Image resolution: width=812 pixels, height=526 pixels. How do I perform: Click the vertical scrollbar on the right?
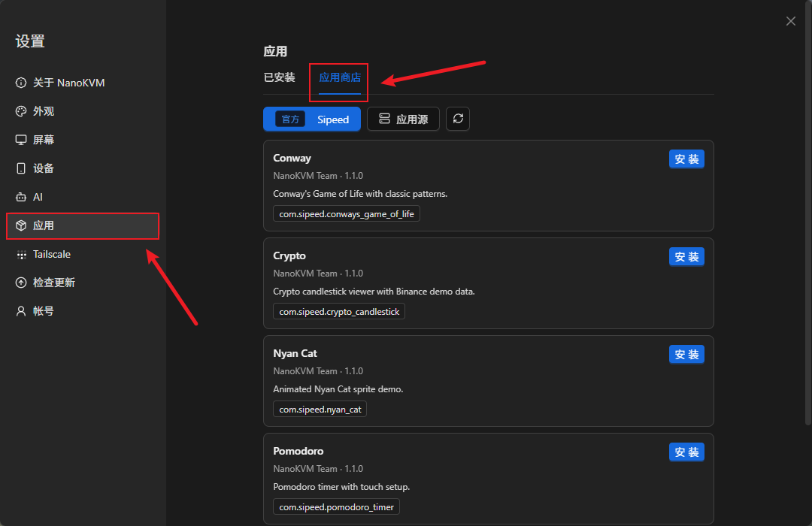click(x=808, y=213)
